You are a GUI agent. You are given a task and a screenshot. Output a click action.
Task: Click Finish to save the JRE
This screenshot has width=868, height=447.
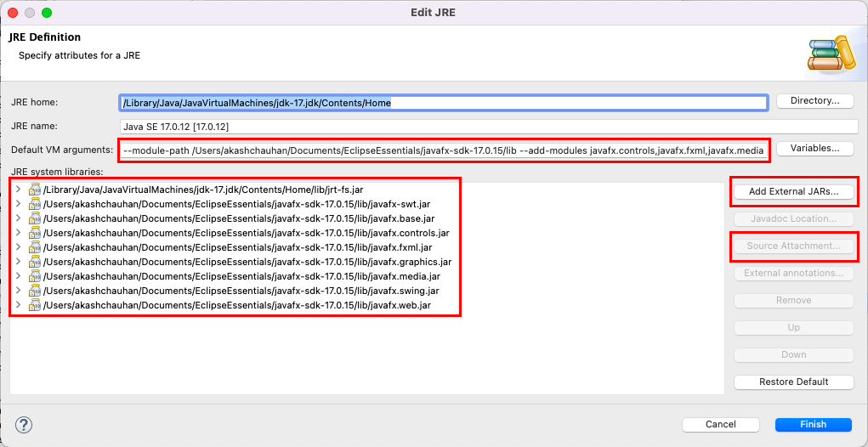click(814, 424)
